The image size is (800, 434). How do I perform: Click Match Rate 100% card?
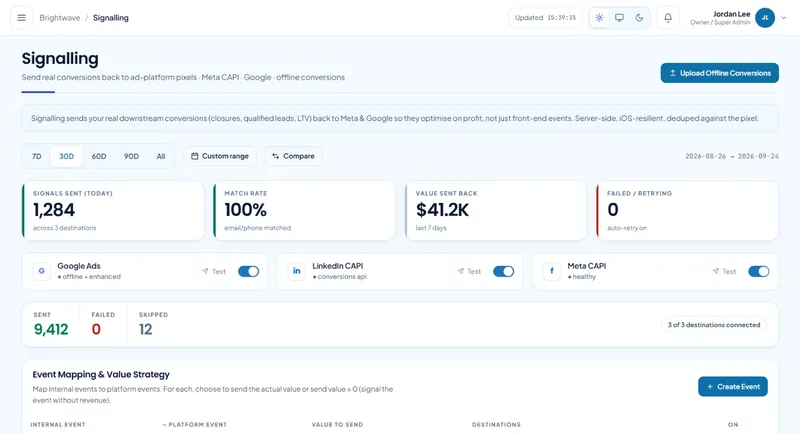(x=305, y=211)
